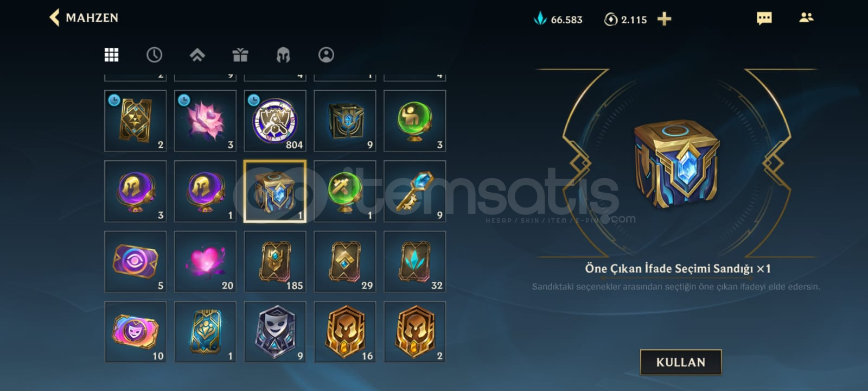Image resolution: width=868 pixels, height=391 pixels.
Task: Choose the pink heart item with 20
Action: [x=205, y=262]
